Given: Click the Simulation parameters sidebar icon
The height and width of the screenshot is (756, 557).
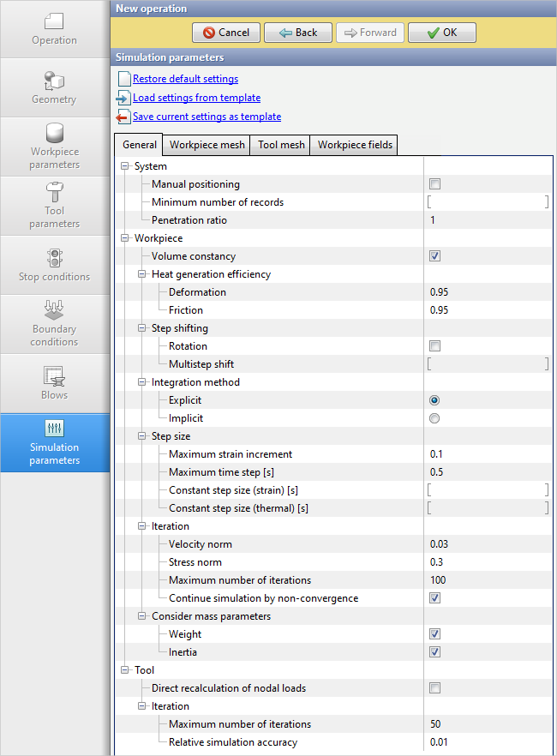Looking at the screenshot, I should (54, 429).
